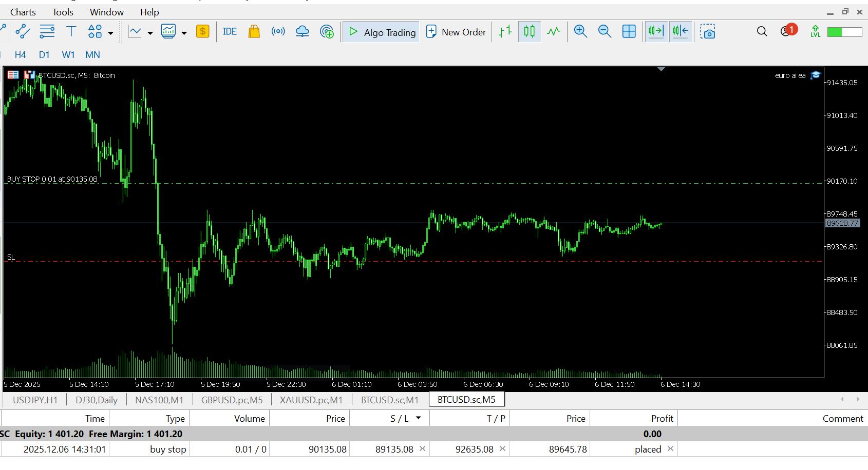868x470 pixels.
Task: Tile chart windows with grid icon
Action: [629, 32]
